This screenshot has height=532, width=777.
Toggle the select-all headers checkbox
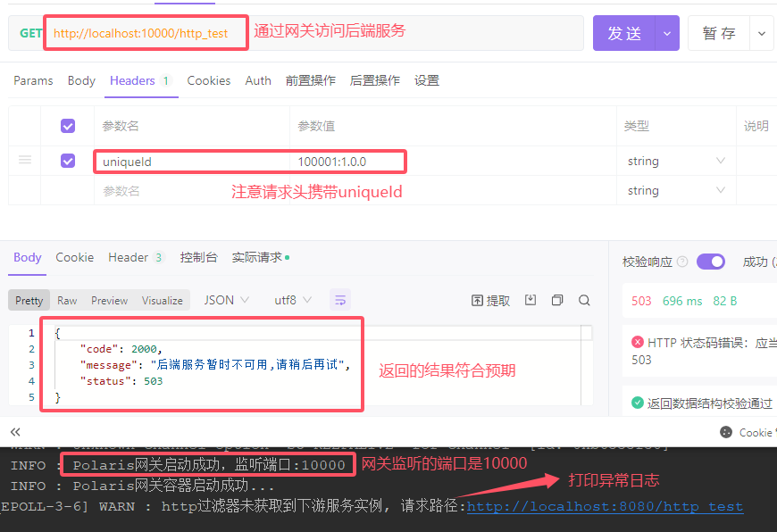tap(68, 126)
